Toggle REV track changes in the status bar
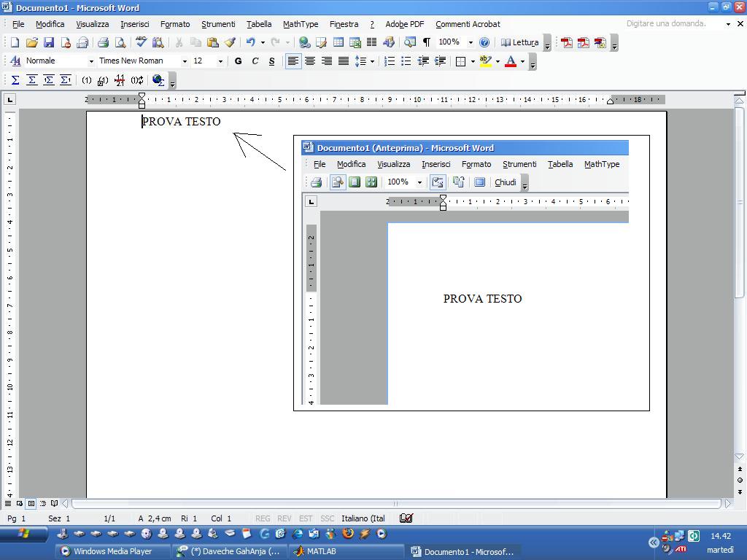The height and width of the screenshot is (560, 747). coord(284,518)
